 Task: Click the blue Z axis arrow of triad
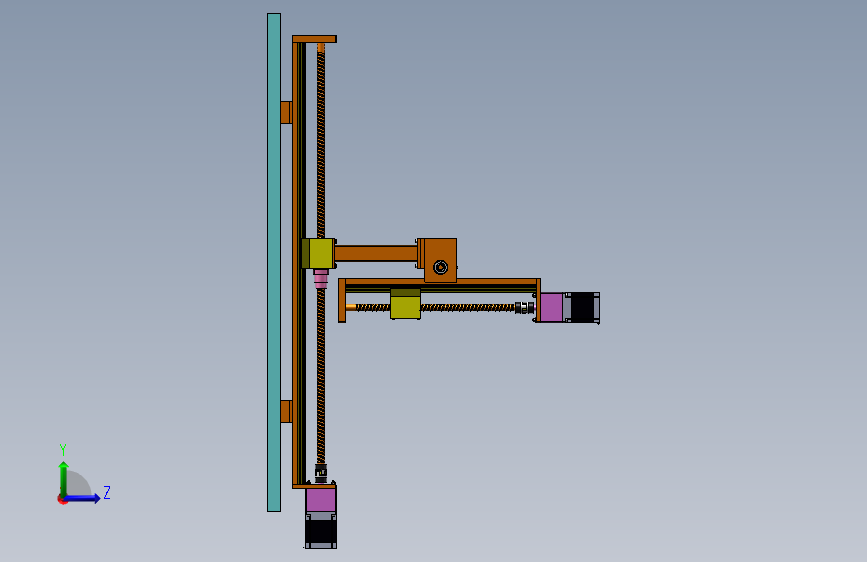[83, 498]
